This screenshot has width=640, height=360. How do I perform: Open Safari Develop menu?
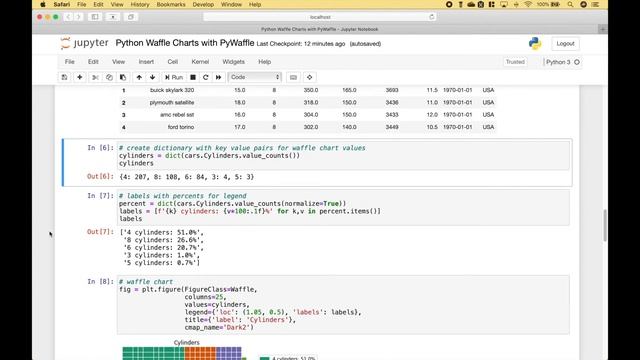point(203,4)
